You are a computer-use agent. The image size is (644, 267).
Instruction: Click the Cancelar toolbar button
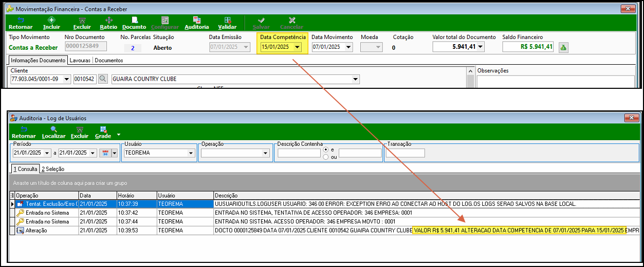(x=291, y=23)
